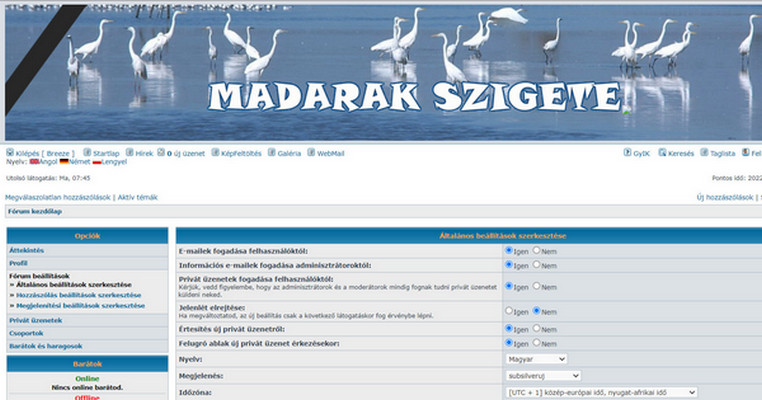
Task: Open Barátok és haragosok menu item
Action: (x=46, y=346)
